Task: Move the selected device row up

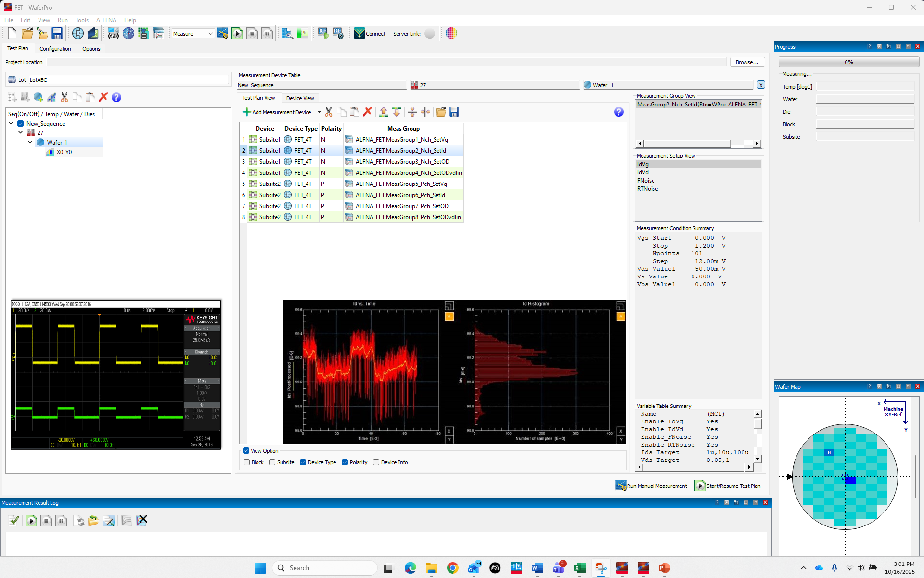Action: coord(383,112)
